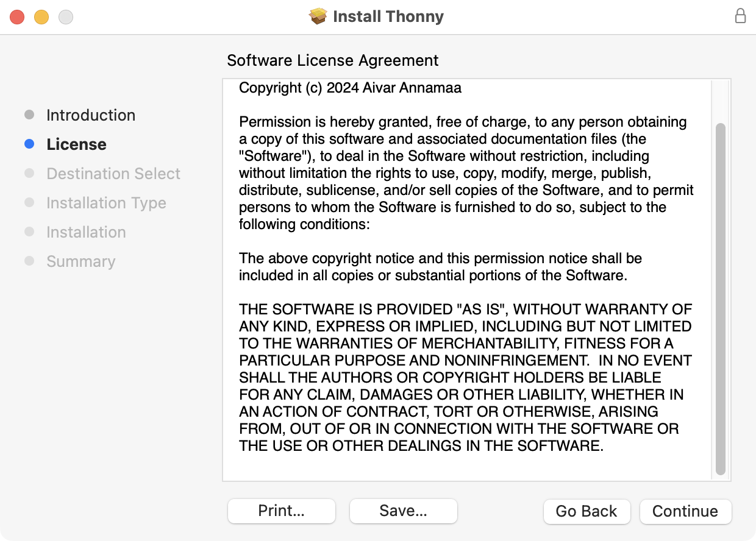This screenshot has height=541, width=756.
Task: Minimize the installer with the yellow button
Action: point(41,17)
